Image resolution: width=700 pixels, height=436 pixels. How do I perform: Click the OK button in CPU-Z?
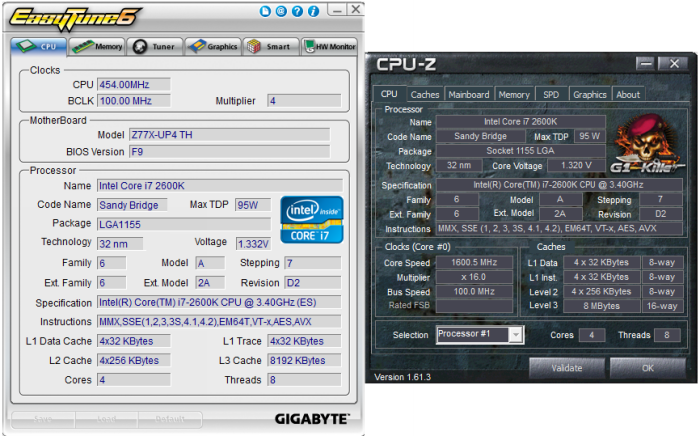point(646,367)
